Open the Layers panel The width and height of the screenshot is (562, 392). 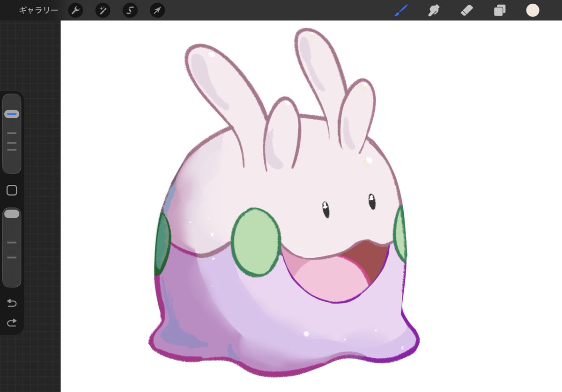click(x=500, y=10)
